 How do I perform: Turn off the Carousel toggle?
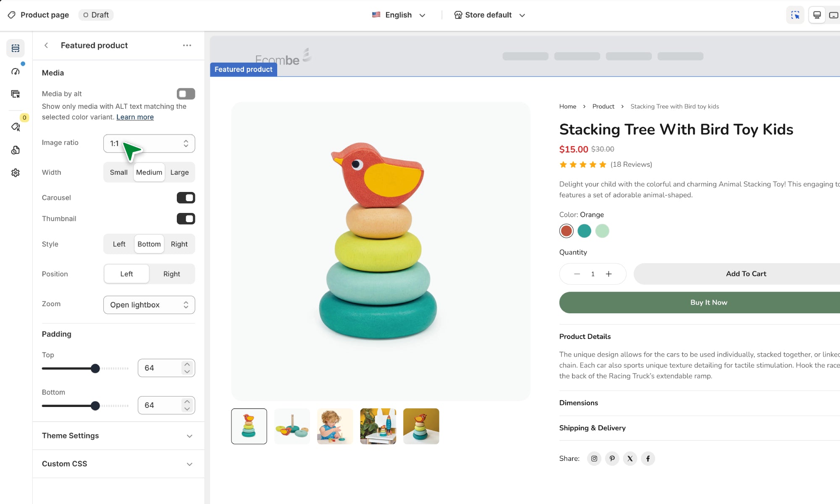pos(186,198)
